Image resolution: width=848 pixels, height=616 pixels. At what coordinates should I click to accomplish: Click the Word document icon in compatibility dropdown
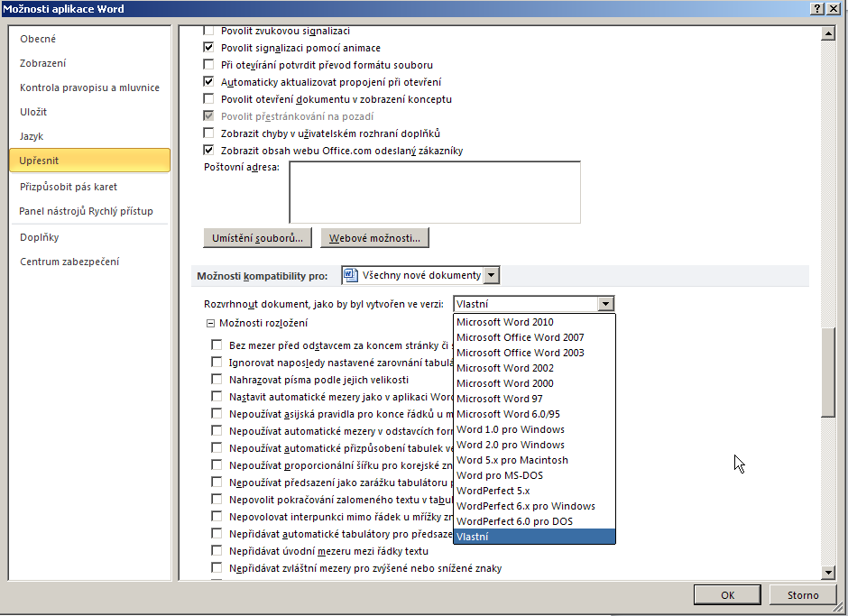[x=351, y=275]
